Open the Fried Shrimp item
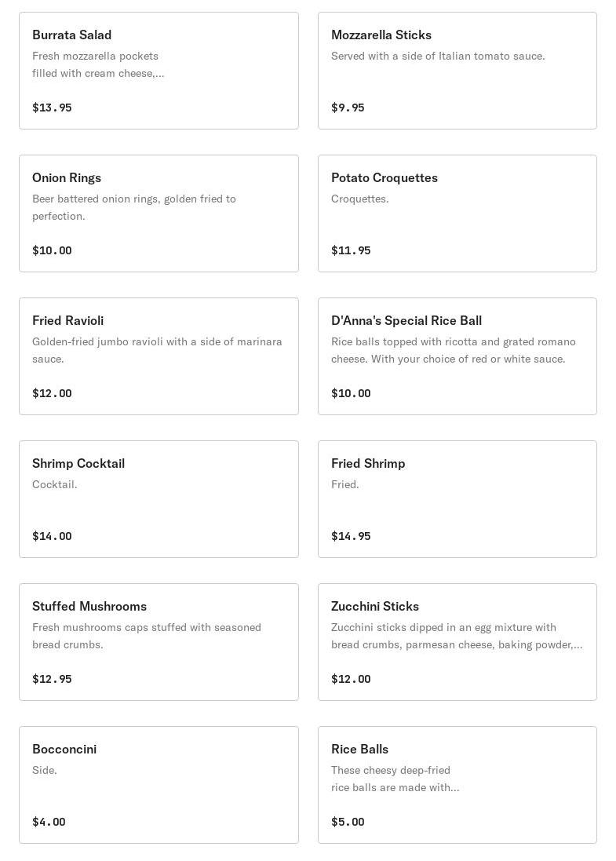Screen dimensions: 616x861 [x=457, y=499]
